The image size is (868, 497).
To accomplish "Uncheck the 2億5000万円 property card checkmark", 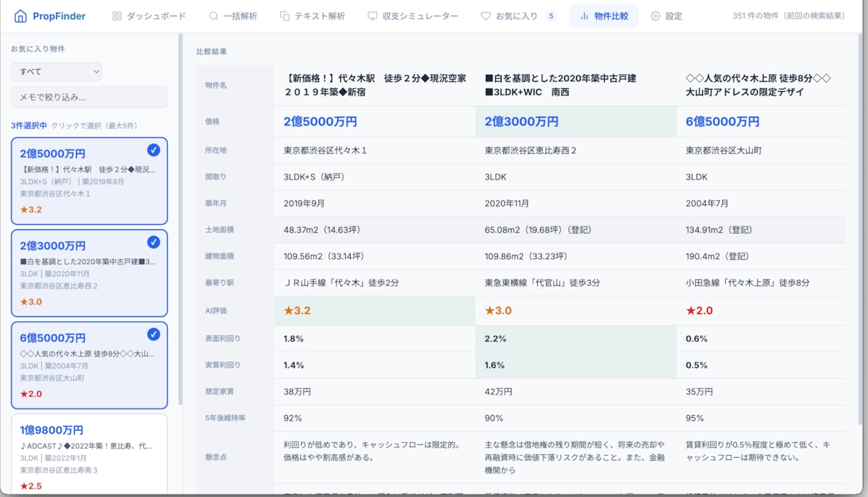I will (x=153, y=150).
